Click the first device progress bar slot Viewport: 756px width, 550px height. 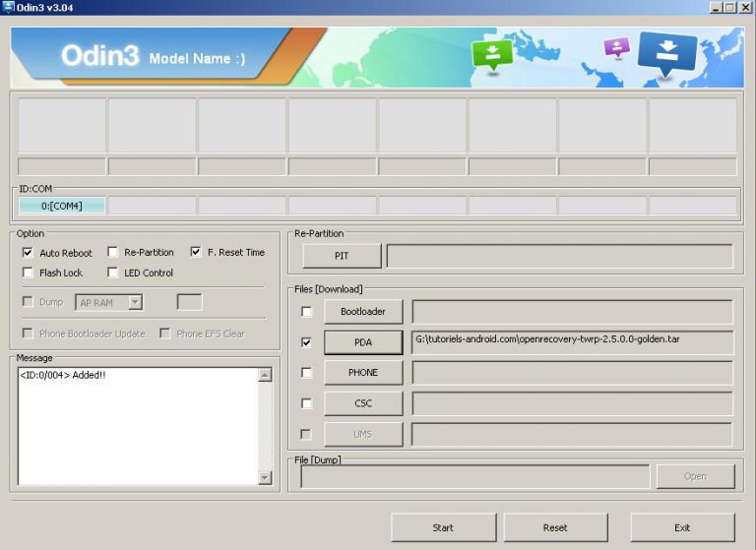[x=62, y=167]
